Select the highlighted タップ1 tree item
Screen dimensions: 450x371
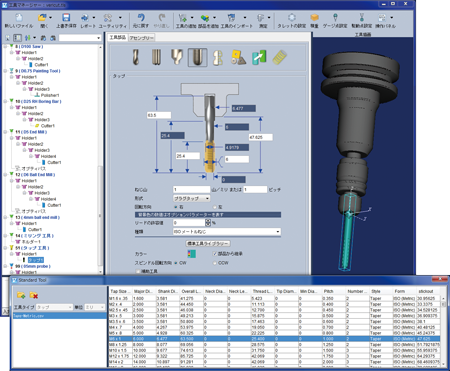(x=36, y=260)
